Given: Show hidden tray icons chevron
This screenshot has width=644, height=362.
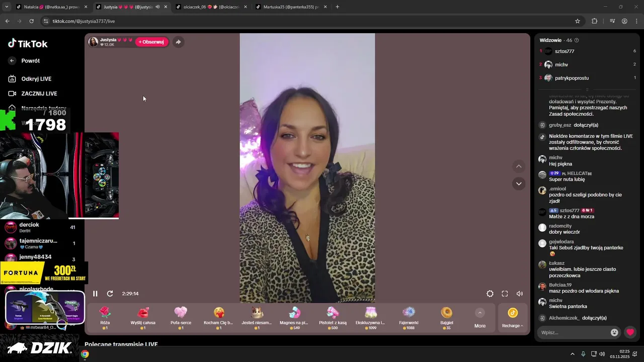Looking at the screenshot, I should (x=572, y=354).
